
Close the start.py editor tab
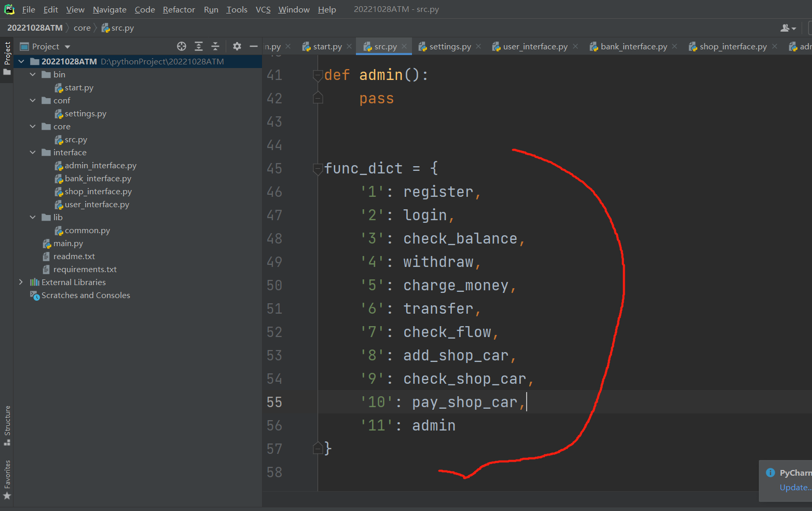click(350, 46)
